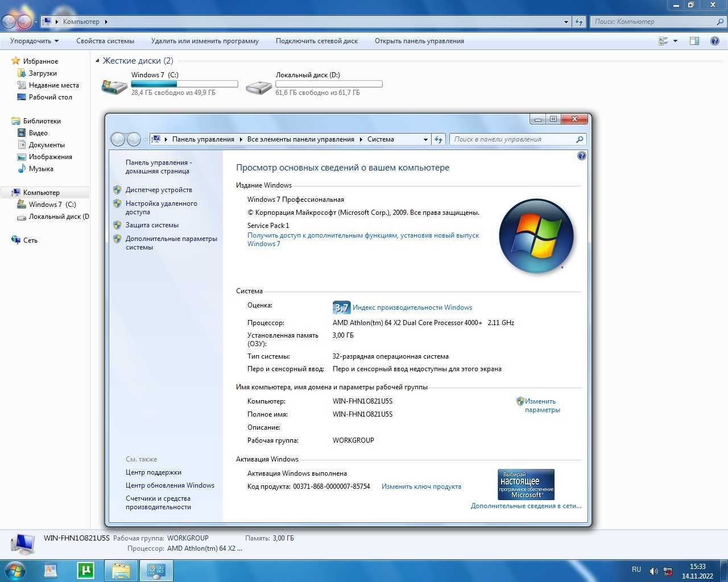
Task: Click the System window refresh button
Action: point(439,139)
